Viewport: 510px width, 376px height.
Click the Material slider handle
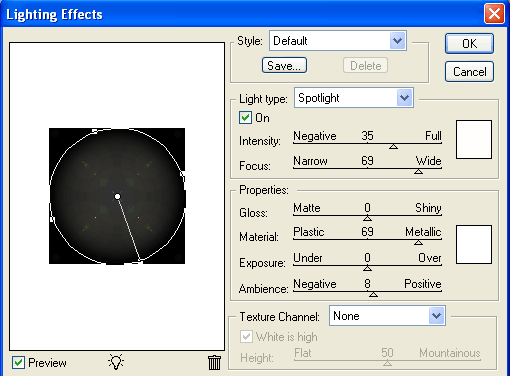point(418,242)
